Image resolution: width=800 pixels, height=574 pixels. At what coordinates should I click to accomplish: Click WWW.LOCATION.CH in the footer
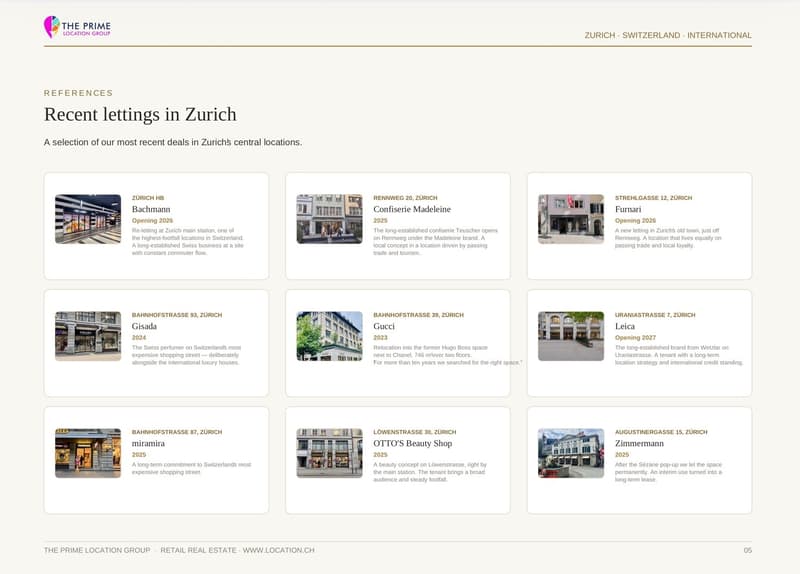(279, 550)
